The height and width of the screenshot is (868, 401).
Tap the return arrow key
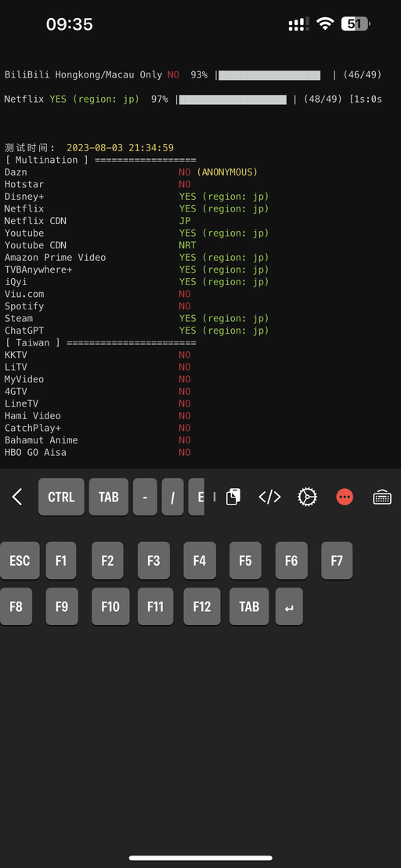pyautogui.click(x=289, y=606)
